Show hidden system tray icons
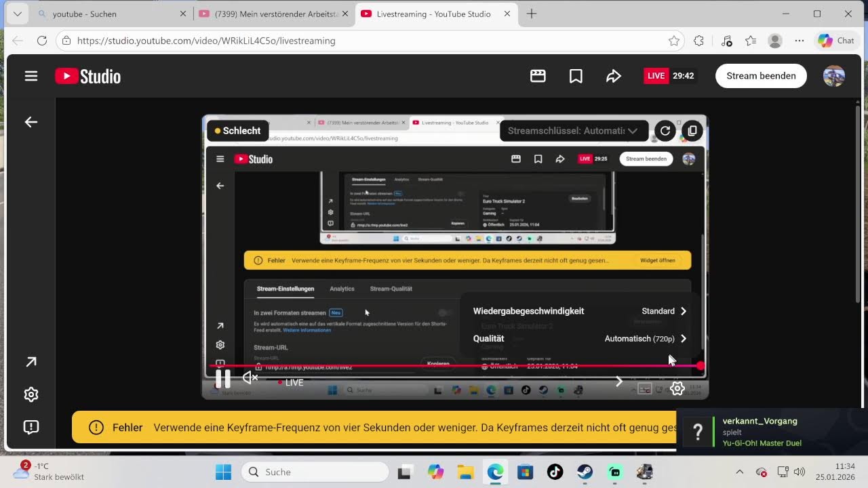Screen dimensions: 868x488 [x=740, y=472]
